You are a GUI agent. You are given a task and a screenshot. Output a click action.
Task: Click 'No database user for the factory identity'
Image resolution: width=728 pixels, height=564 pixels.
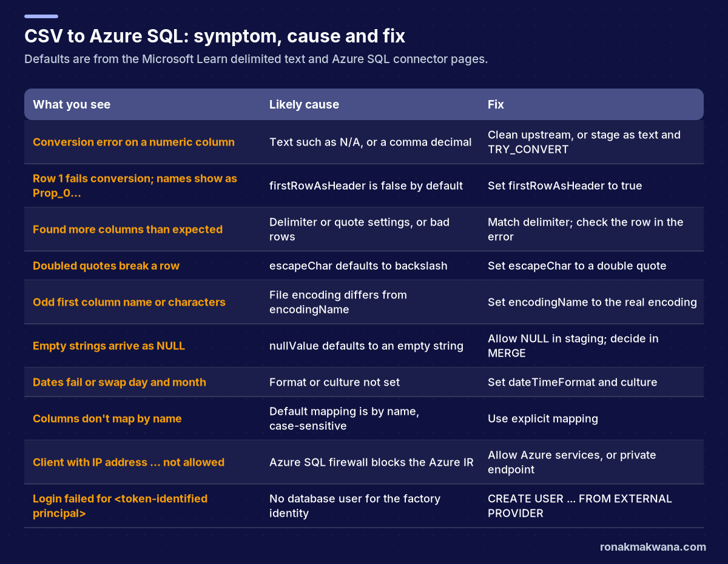(355, 506)
